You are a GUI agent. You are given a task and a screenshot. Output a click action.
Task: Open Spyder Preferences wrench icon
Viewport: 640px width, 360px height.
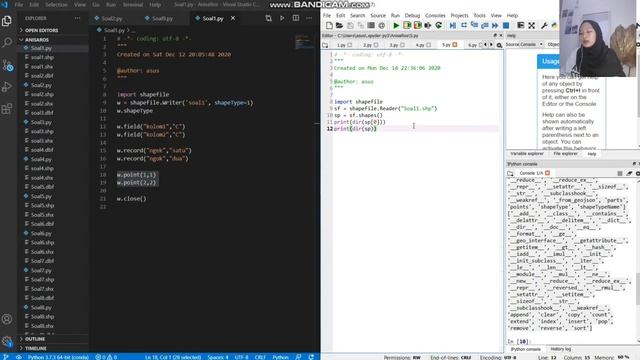pyautogui.click(x=544, y=25)
